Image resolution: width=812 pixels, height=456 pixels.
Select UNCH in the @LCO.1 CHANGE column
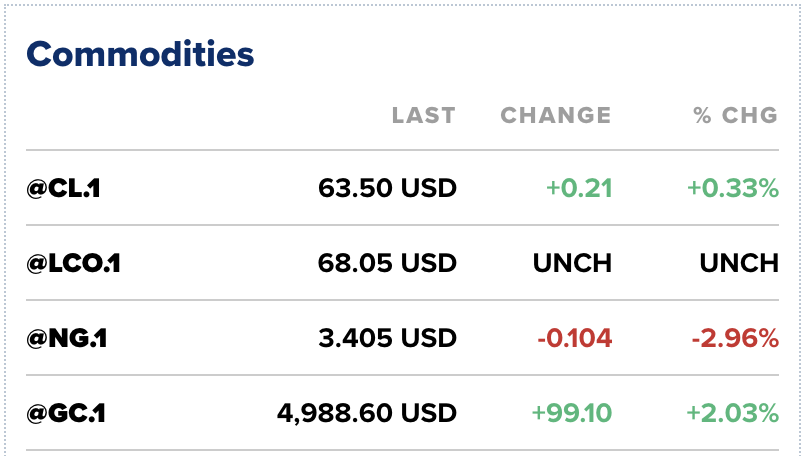point(572,263)
